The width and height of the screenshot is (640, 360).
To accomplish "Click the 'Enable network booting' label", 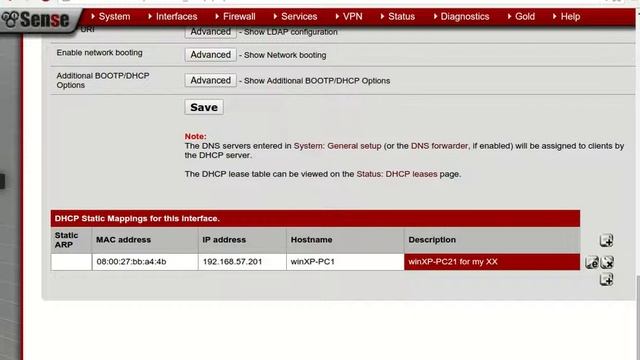I will click(100, 53).
